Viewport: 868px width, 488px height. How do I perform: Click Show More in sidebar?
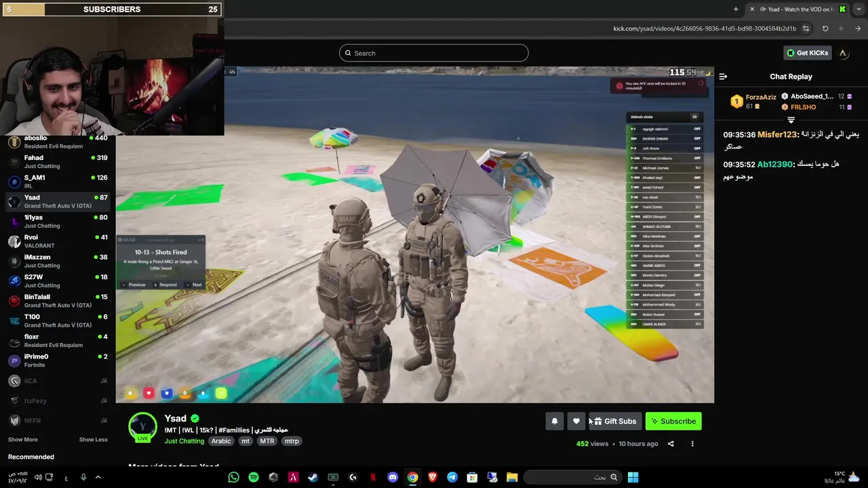(22, 439)
